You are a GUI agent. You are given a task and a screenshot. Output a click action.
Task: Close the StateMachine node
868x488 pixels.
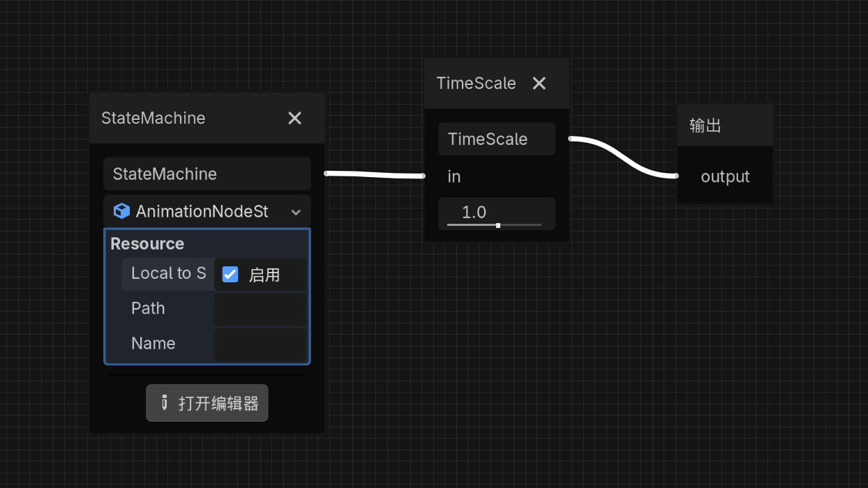(294, 119)
